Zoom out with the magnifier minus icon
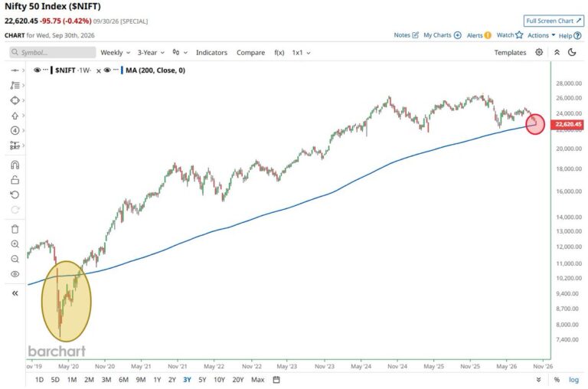The height and width of the screenshot is (389, 588). click(15, 259)
